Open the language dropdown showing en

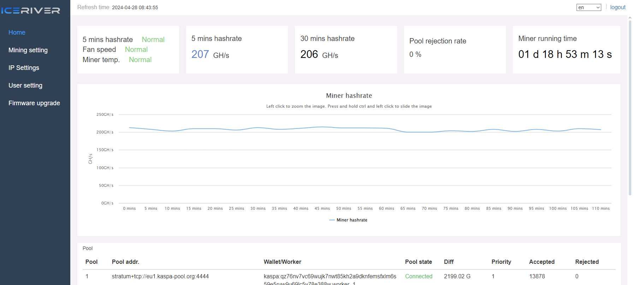[589, 7]
